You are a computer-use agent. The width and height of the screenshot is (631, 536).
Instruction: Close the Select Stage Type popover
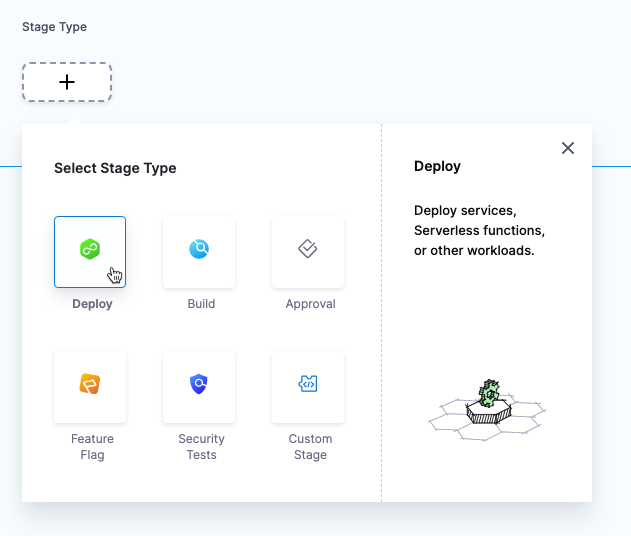tap(568, 148)
